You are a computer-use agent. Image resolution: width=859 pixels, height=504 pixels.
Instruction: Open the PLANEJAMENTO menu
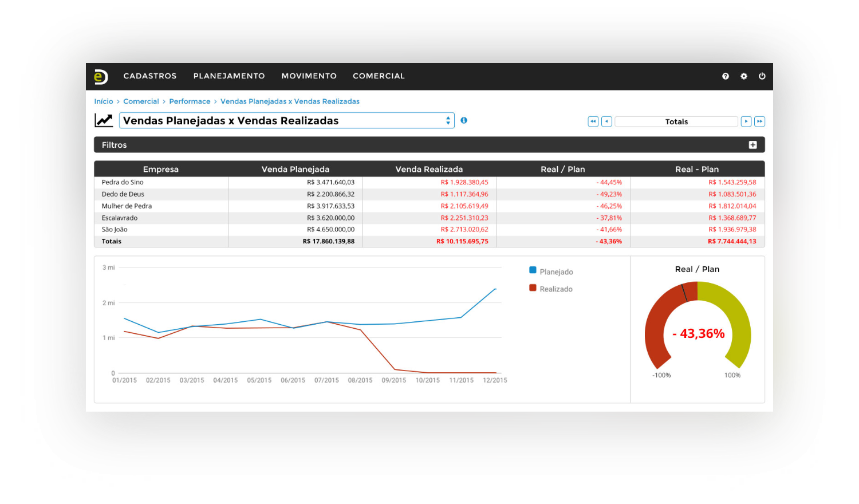tap(229, 76)
